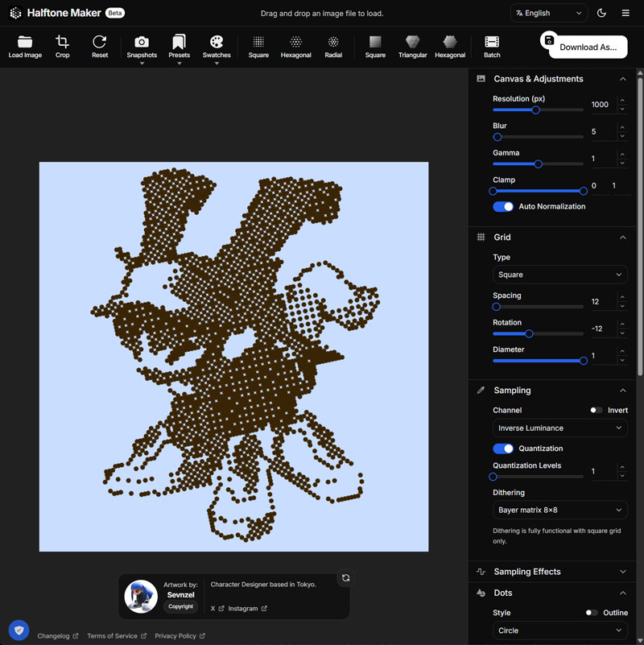Viewport: 644px width, 645px height.
Task: Toggle the channel Invert switch
Action: point(596,410)
